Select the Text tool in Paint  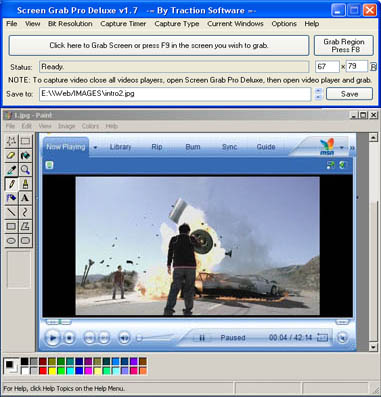[25, 198]
